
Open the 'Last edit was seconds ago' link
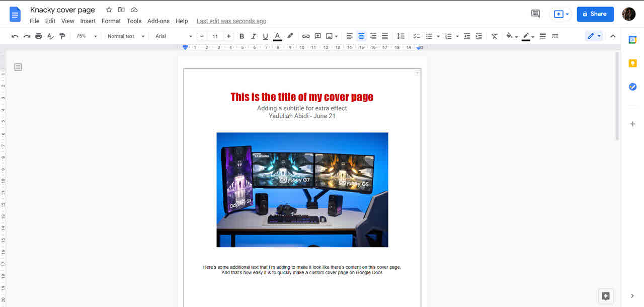(231, 21)
